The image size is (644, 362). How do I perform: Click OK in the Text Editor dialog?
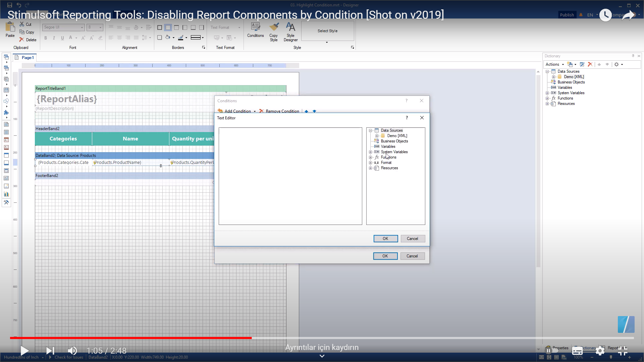pyautogui.click(x=386, y=239)
